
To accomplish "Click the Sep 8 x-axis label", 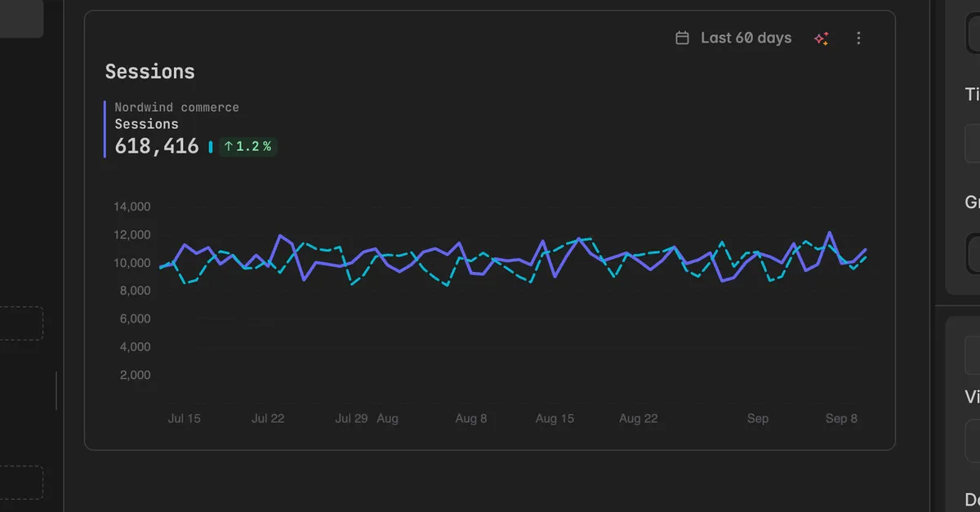I will [x=841, y=418].
